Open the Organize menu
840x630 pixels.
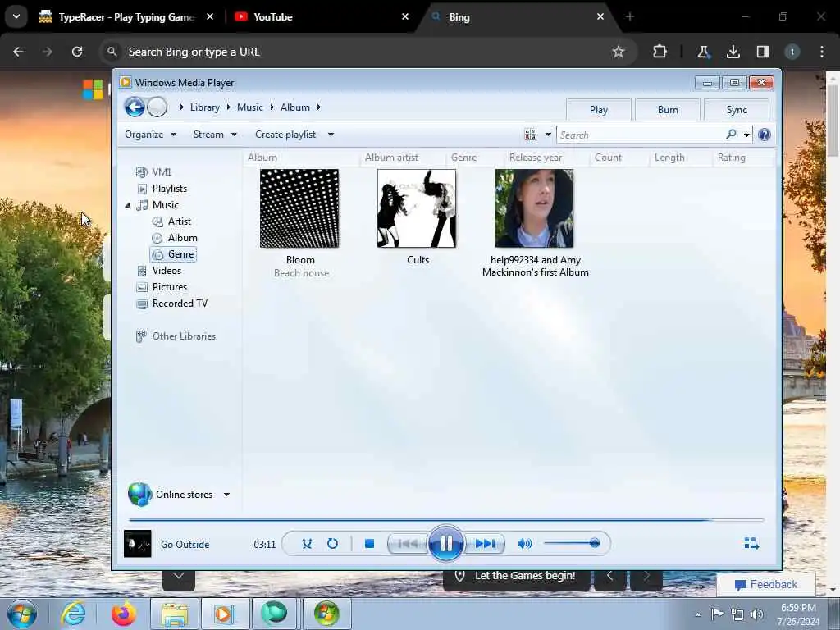pyautogui.click(x=151, y=135)
